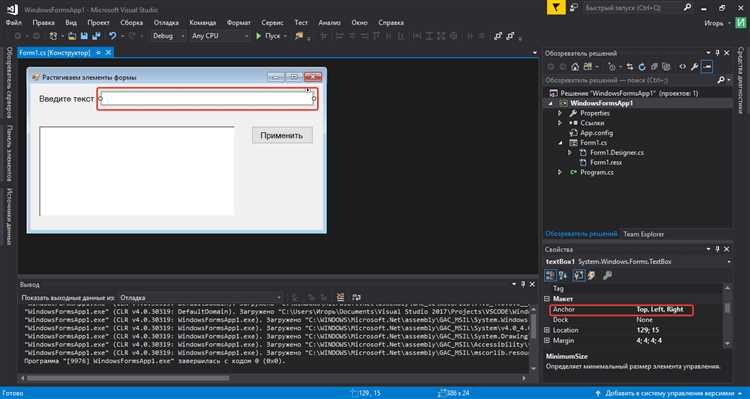Select App.config in Solution Explorer
750x399 pixels.
(x=596, y=133)
